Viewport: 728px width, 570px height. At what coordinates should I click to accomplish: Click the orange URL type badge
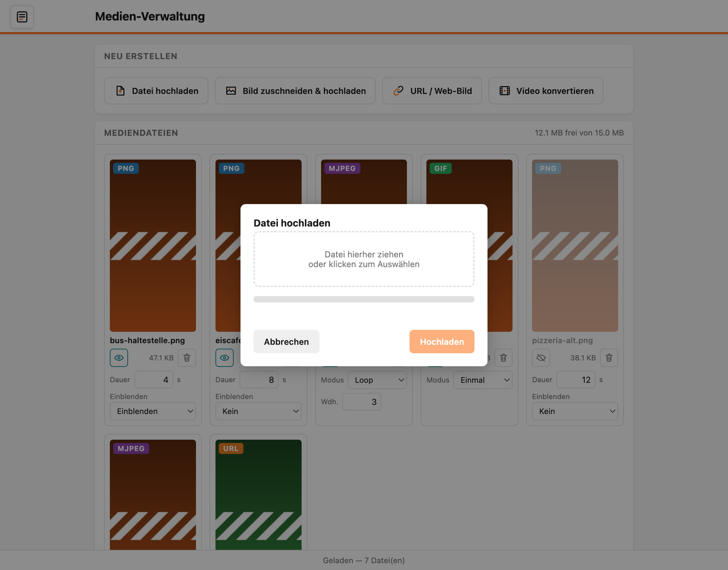231,448
